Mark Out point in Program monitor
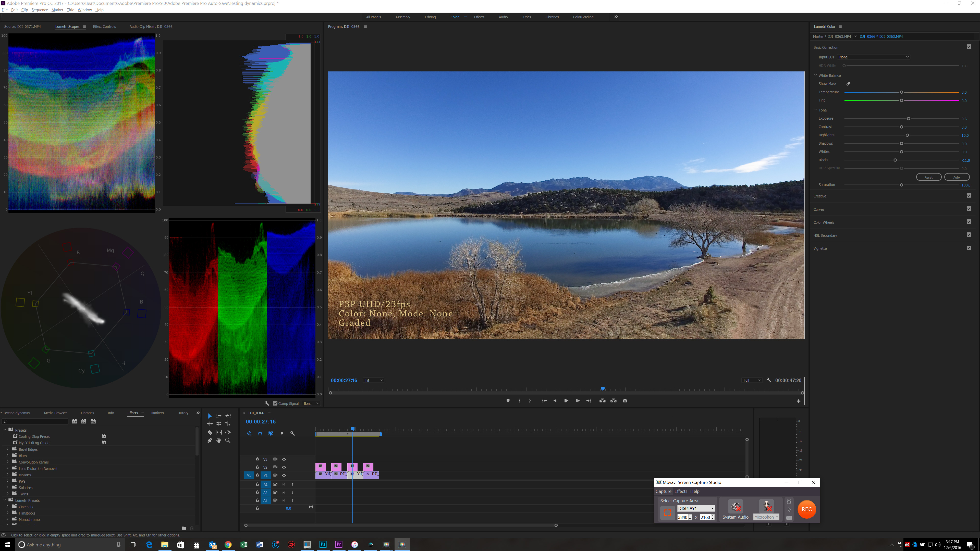980x551 pixels. coord(530,400)
